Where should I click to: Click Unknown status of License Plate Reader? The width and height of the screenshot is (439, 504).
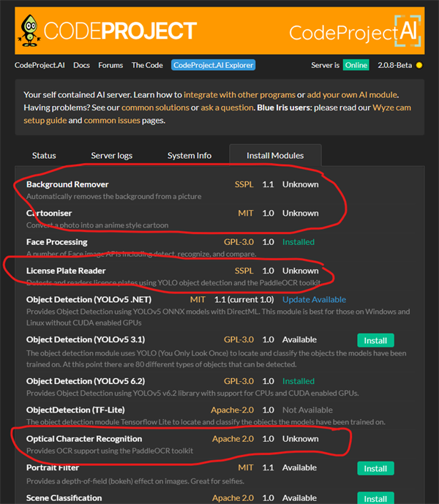(301, 271)
